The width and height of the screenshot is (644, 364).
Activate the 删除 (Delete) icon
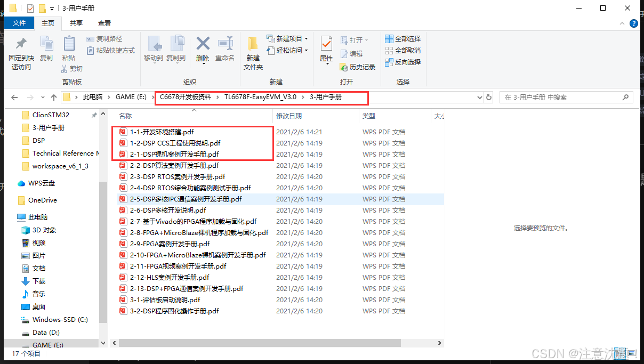[203, 48]
